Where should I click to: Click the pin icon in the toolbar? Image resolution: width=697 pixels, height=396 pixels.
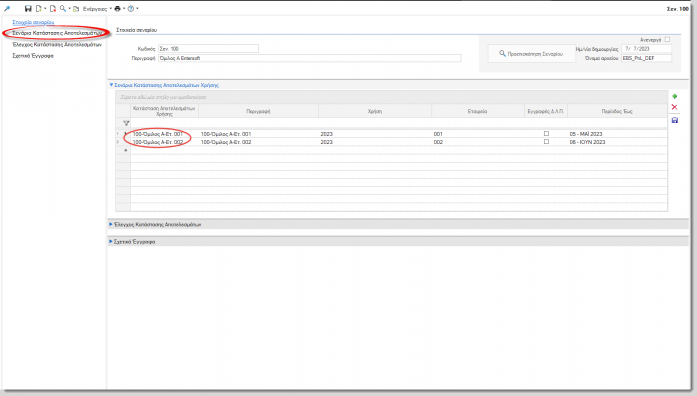point(7,8)
